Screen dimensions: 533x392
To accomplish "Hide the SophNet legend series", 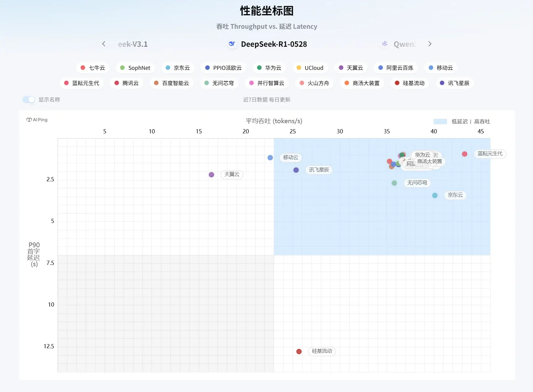I will [x=135, y=68].
